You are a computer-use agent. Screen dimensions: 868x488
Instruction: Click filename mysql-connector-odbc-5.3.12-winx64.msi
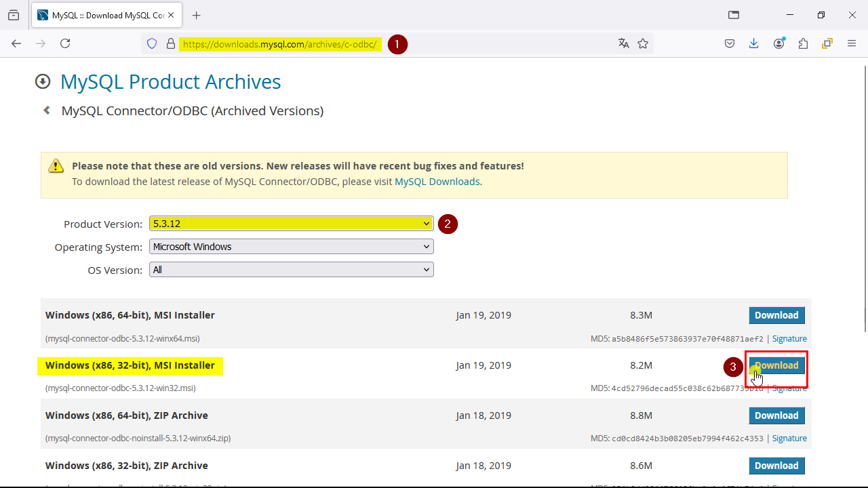click(123, 338)
